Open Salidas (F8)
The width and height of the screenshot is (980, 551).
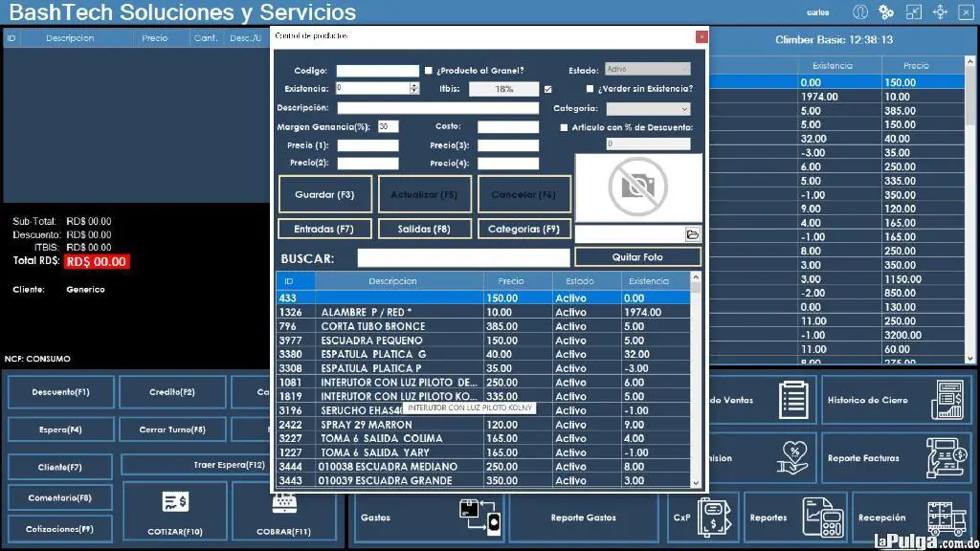pyautogui.click(x=424, y=229)
